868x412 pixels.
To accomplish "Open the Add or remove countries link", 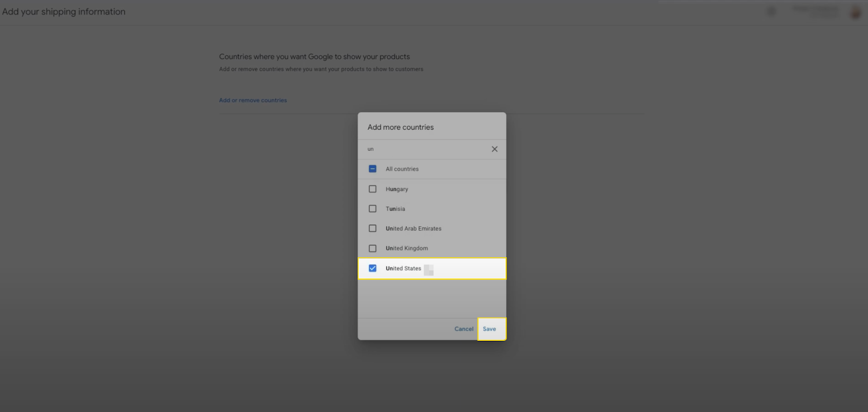I will pos(253,100).
